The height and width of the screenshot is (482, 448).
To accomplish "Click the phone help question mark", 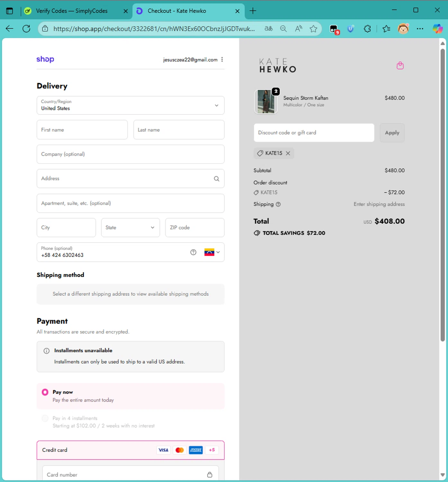I will (193, 252).
